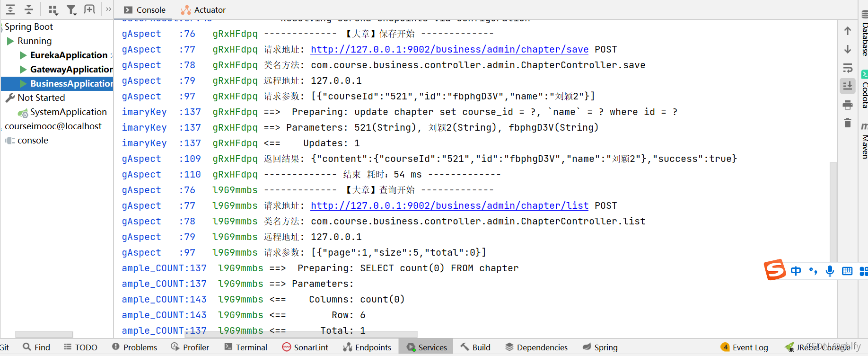Click the EurekaApplication run icon
Image resolution: width=868 pixels, height=356 pixels.
23,55
